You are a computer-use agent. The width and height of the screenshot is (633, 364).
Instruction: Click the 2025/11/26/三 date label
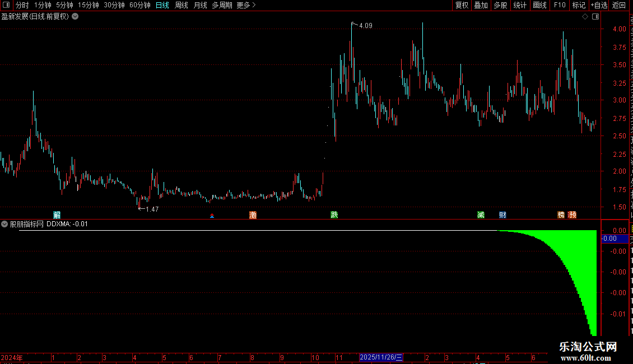tap(381, 357)
